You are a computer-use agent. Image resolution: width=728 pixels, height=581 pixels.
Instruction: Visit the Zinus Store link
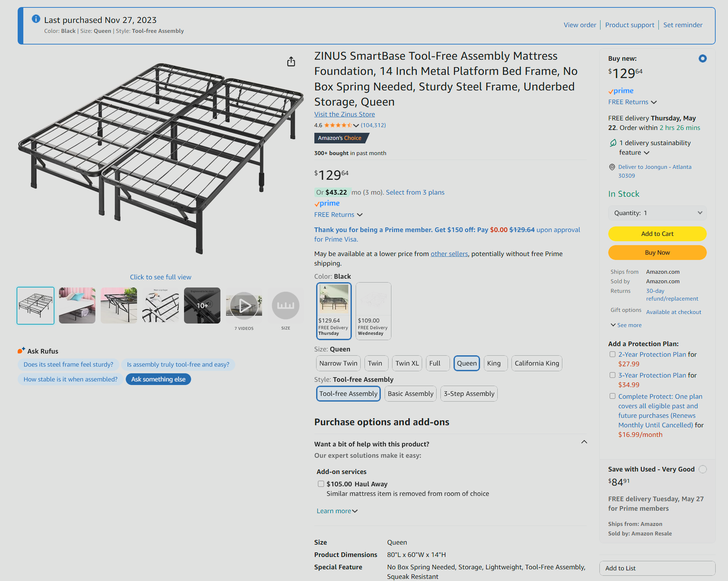click(x=344, y=114)
